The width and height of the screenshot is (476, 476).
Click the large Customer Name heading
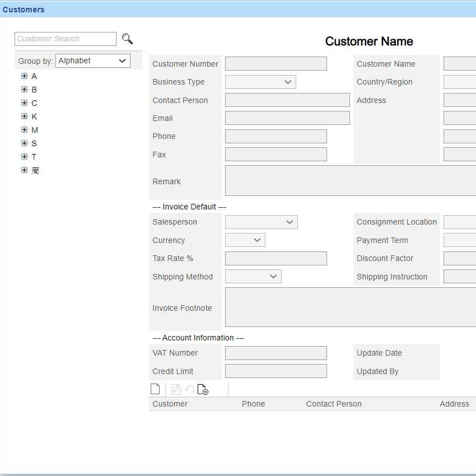tap(369, 41)
